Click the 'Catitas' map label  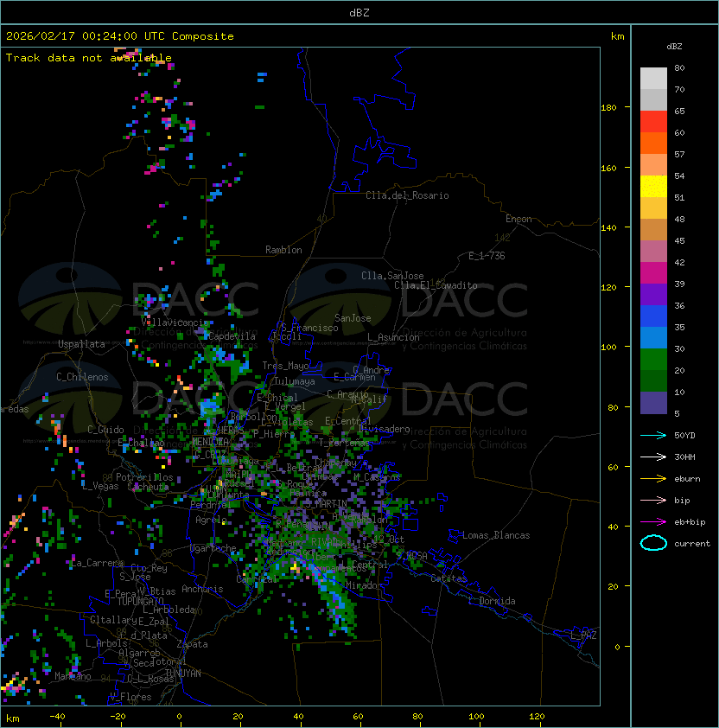coord(449,578)
